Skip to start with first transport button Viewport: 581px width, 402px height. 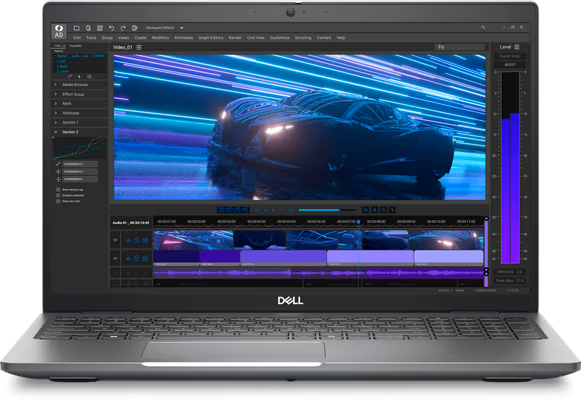(x=256, y=210)
